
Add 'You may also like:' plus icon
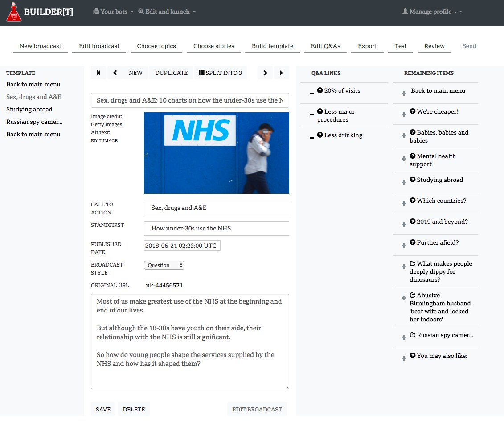404,358
